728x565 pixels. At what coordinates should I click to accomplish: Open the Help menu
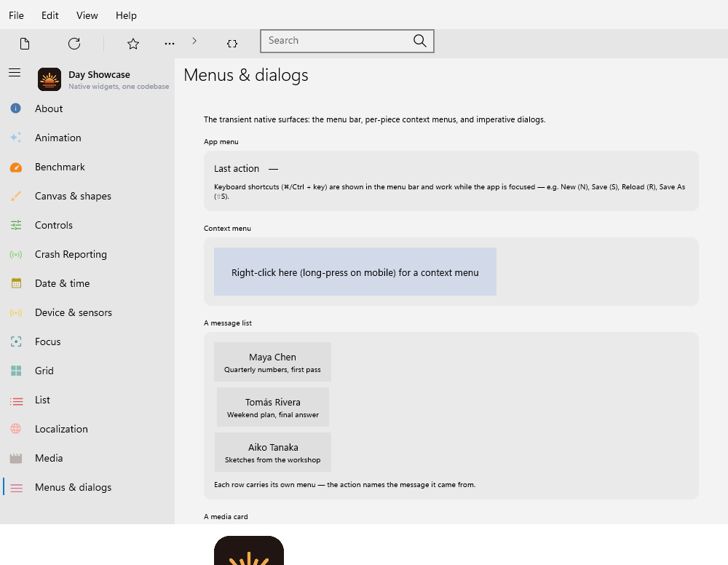click(x=126, y=15)
